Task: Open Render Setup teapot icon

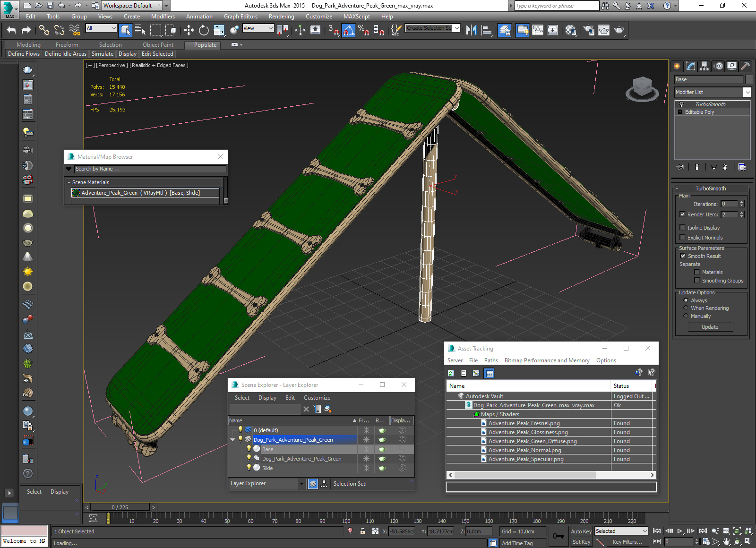Action: pos(589,30)
